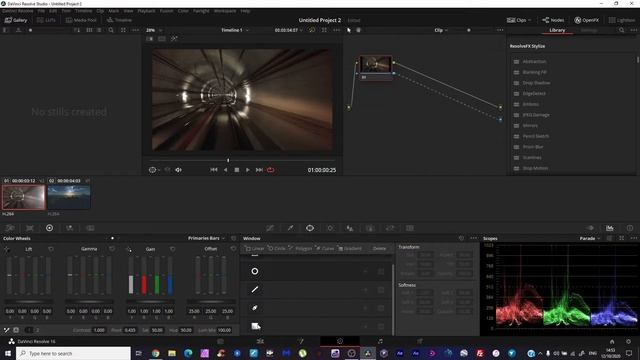Click the gallery search magnifier icon

[111, 30]
